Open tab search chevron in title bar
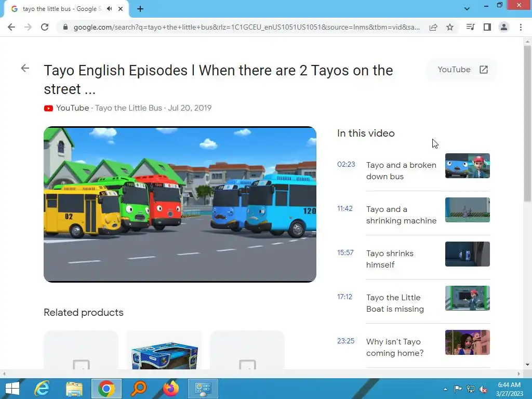The height and width of the screenshot is (399, 532). coord(467,9)
